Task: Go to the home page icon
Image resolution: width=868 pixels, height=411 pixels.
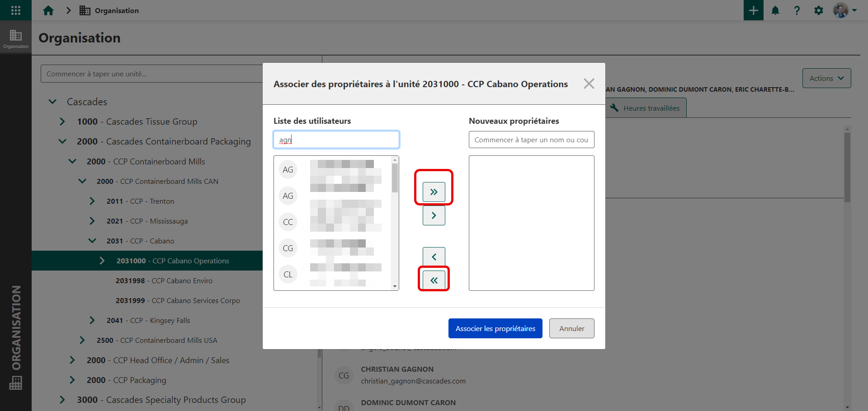Action: tap(48, 10)
